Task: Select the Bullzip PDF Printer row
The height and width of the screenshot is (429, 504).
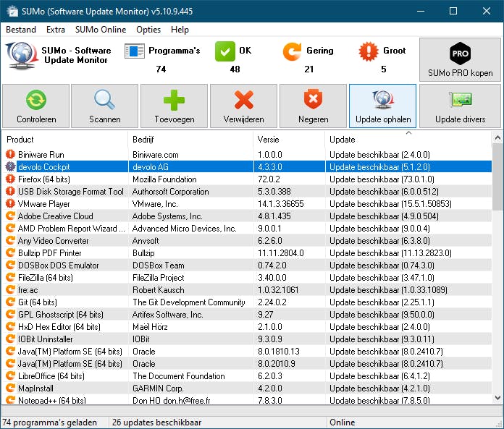Action: click(x=247, y=253)
